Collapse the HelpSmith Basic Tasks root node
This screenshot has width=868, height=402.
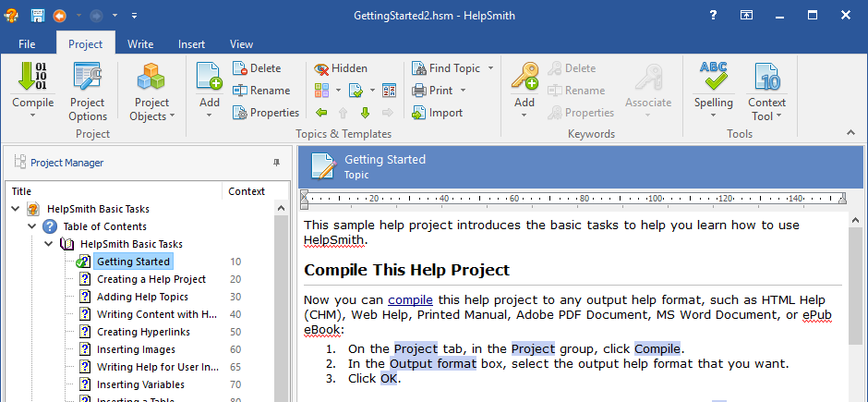coord(16,209)
